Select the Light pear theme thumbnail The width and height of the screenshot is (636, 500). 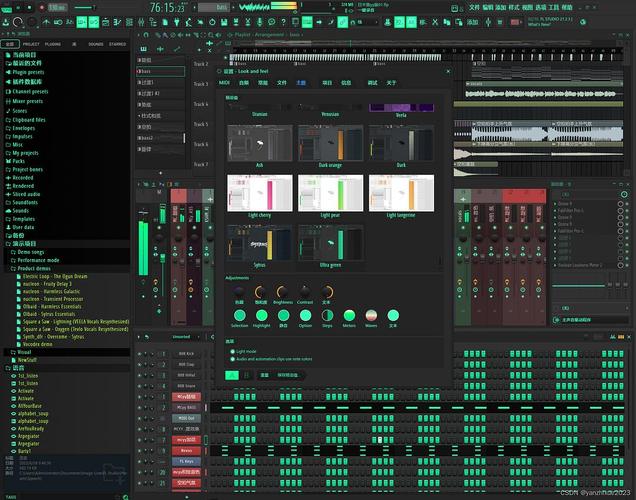[330, 193]
